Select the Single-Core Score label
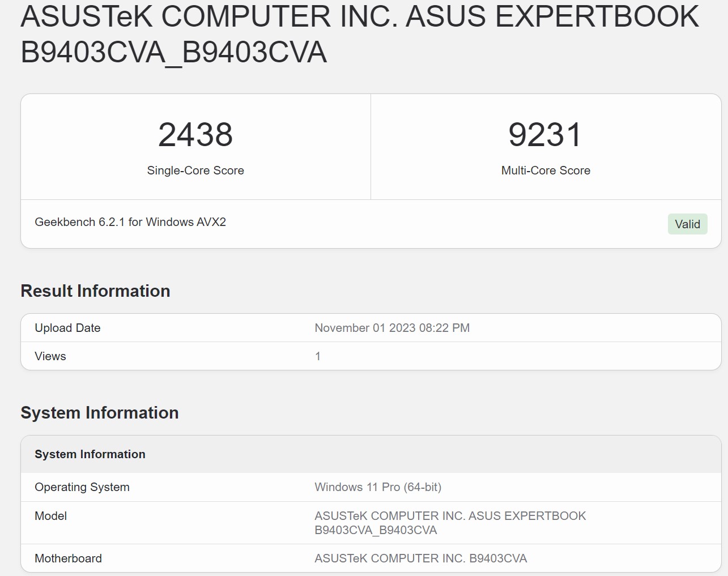The image size is (728, 576). 195,170
